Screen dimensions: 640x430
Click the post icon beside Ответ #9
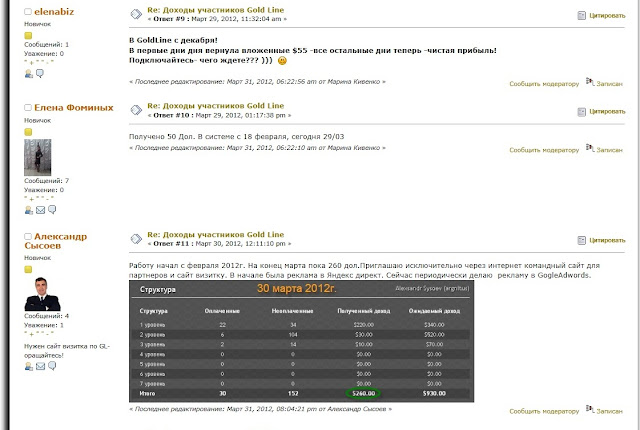point(135,15)
